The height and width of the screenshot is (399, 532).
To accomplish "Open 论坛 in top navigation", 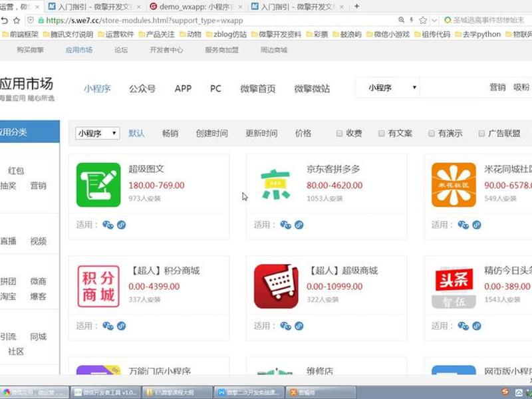I will click(121, 50).
